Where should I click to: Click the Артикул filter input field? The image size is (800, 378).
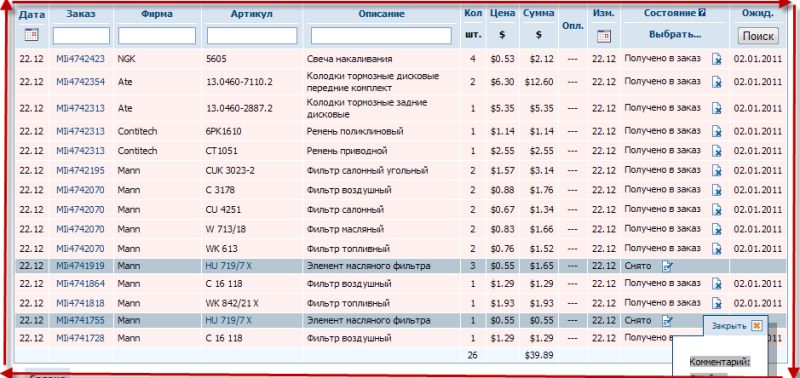[252, 36]
